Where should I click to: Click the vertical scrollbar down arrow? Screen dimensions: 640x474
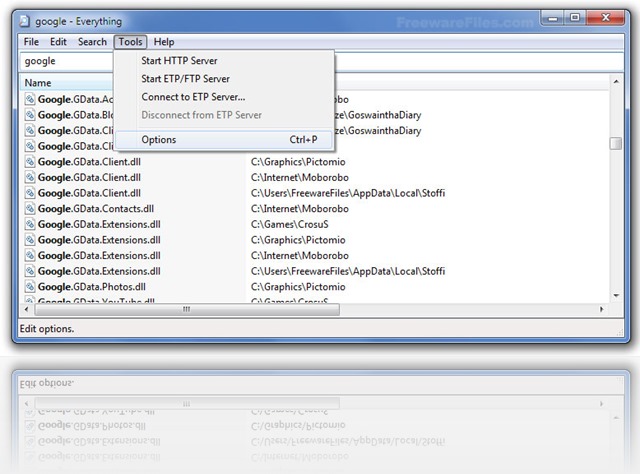click(616, 295)
